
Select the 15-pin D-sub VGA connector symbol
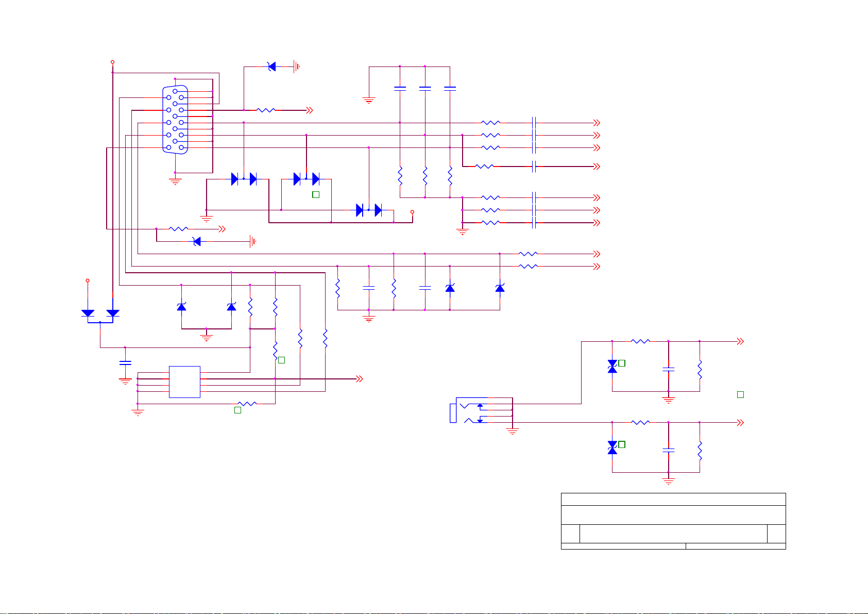point(175,119)
